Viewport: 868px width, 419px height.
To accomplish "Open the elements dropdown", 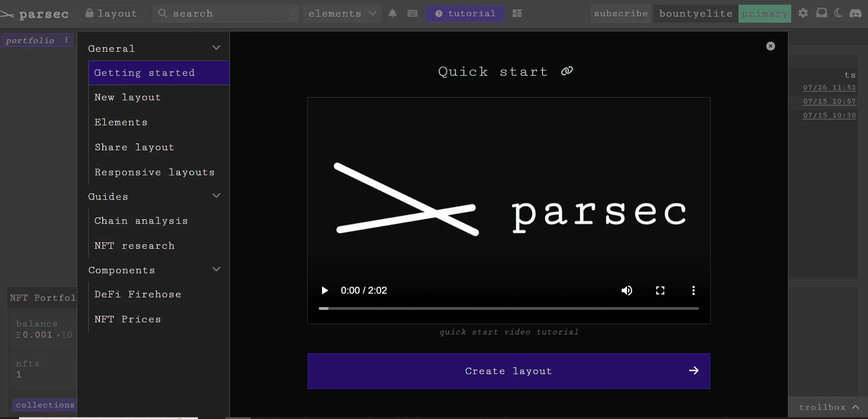I will (342, 13).
